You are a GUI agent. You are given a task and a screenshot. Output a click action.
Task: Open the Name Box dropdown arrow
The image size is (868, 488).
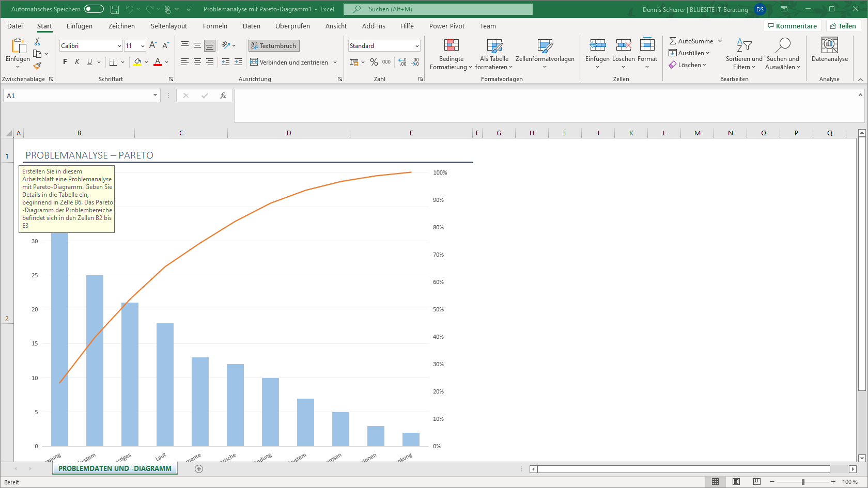(x=155, y=96)
